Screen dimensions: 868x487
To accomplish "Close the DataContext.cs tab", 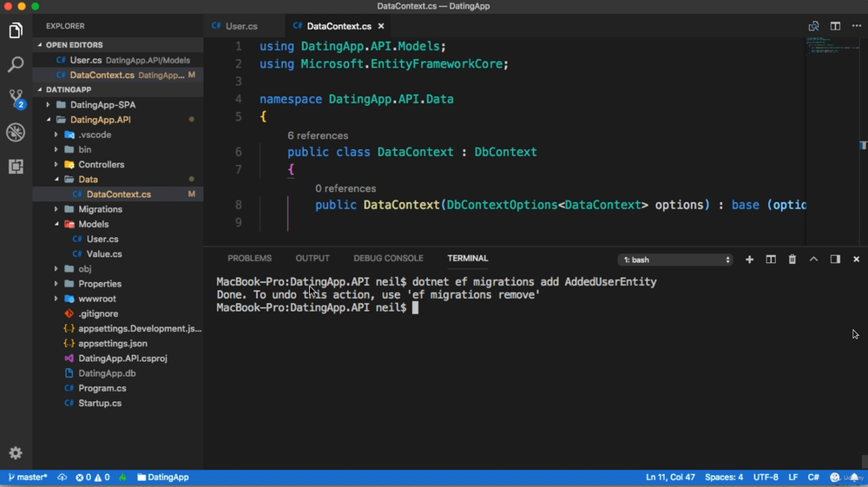I will pos(381,26).
